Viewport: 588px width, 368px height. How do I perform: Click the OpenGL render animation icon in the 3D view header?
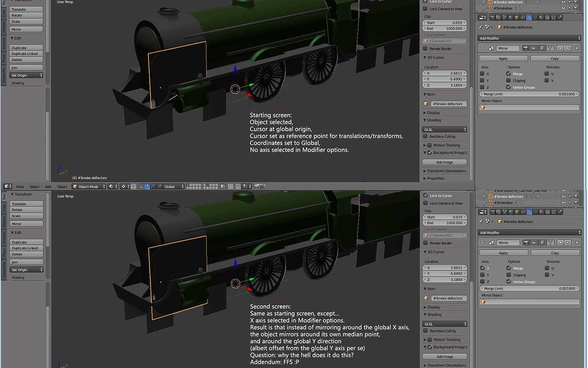pyautogui.click(x=262, y=187)
